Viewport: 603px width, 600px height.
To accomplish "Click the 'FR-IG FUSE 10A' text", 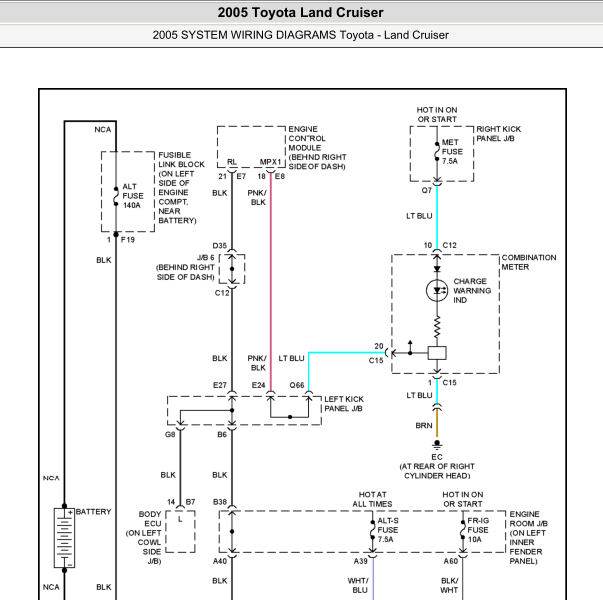I will [x=478, y=530].
